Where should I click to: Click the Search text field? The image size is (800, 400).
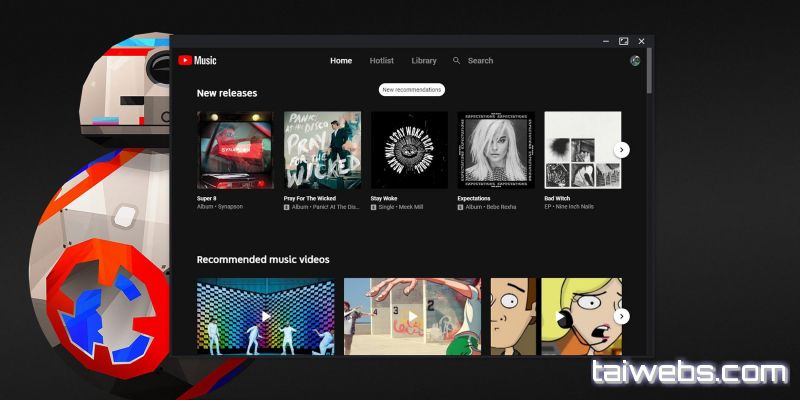point(481,60)
